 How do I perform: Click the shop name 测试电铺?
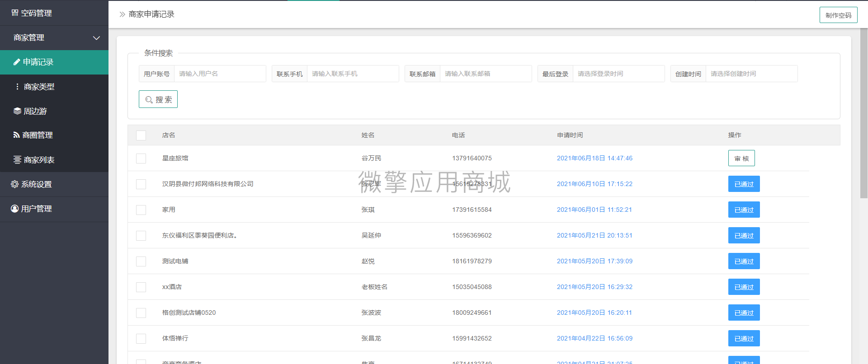click(175, 261)
